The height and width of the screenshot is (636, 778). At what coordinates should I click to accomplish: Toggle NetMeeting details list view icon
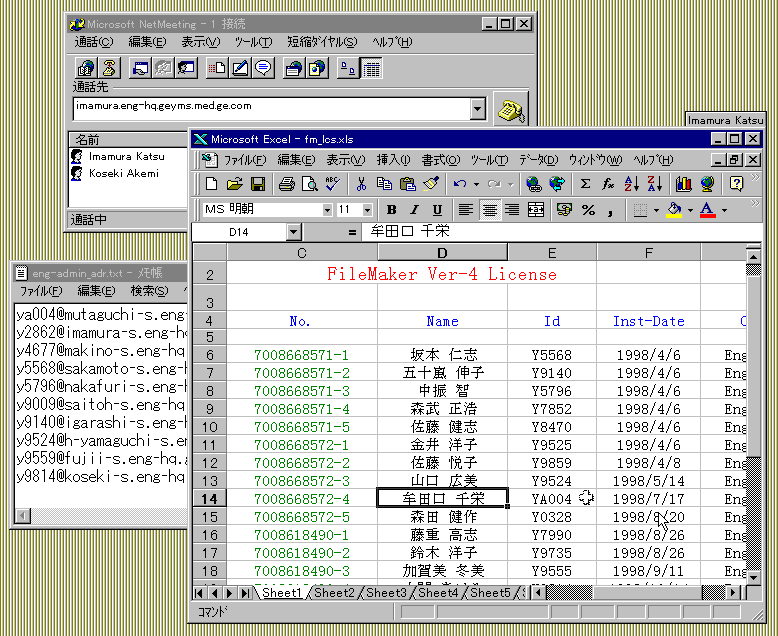point(372,68)
